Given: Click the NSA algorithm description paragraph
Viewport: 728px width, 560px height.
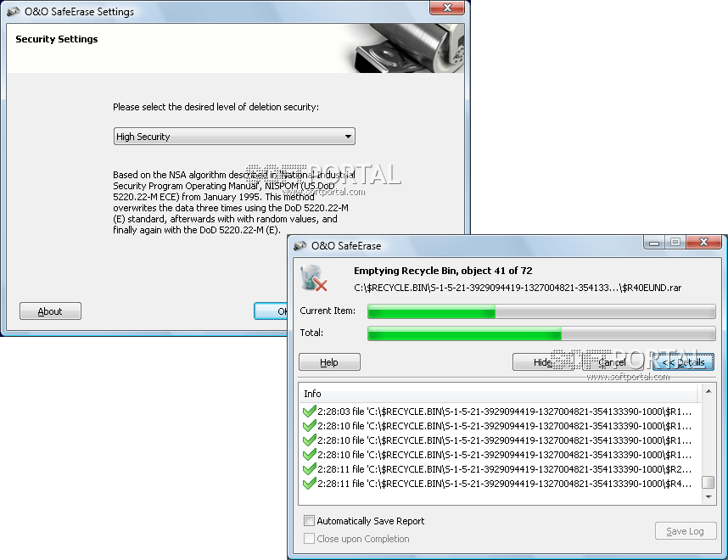Looking at the screenshot, I should (x=234, y=203).
